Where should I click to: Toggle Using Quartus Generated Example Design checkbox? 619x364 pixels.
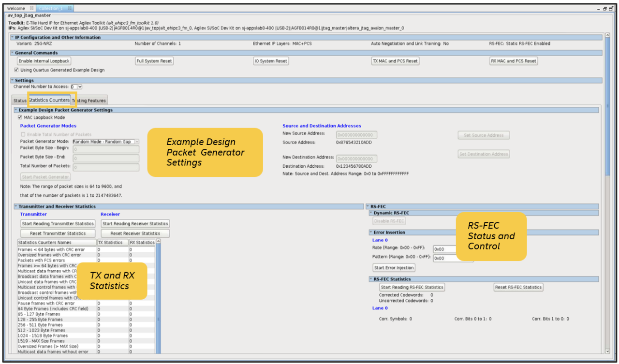[16, 70]
